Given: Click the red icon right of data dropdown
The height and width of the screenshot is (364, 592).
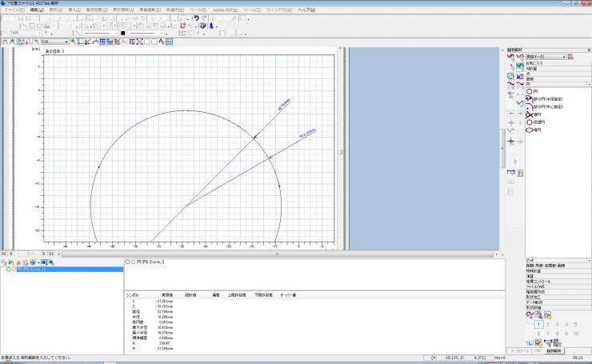Looking at the screenshot, I should tap(571, 57).
